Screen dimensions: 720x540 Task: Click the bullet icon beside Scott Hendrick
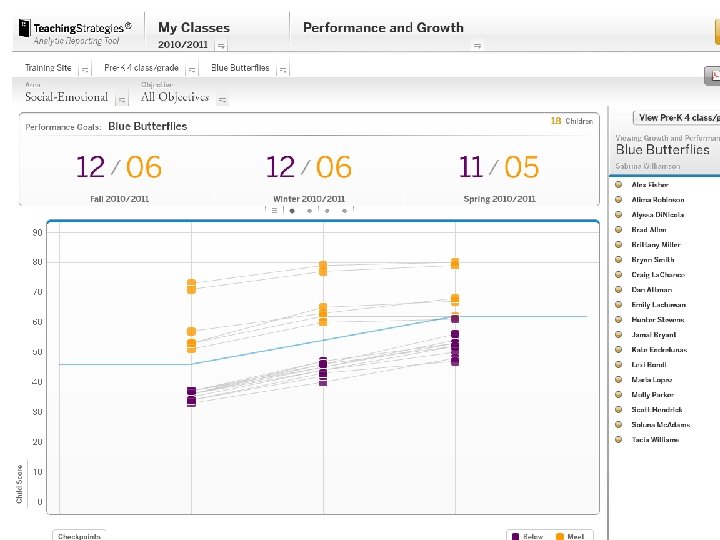click(619, 410)
